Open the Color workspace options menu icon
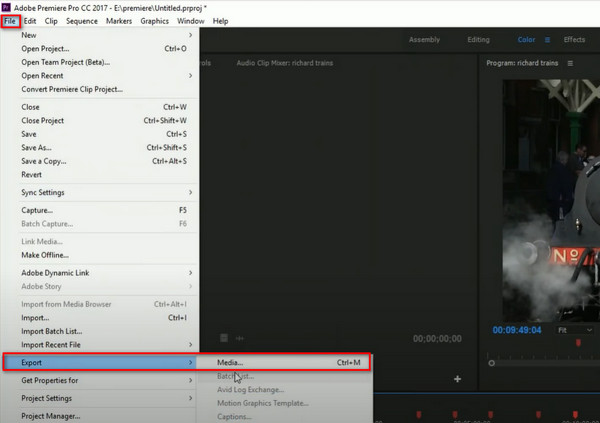This screenshot has width=600, height=423. click(x=548, y=40)
